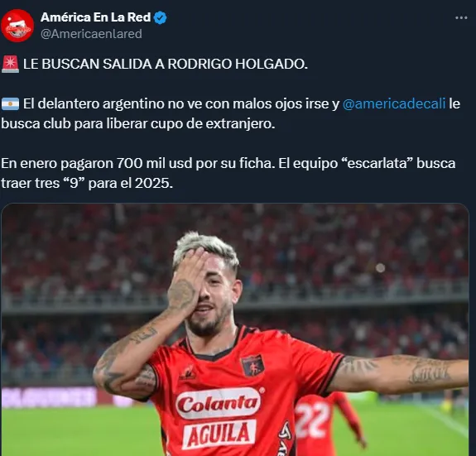Viewport: 476px width, 456px height.
Task: Click the player's outstretched tattooed arm
Action: click(x=399, y=374)
